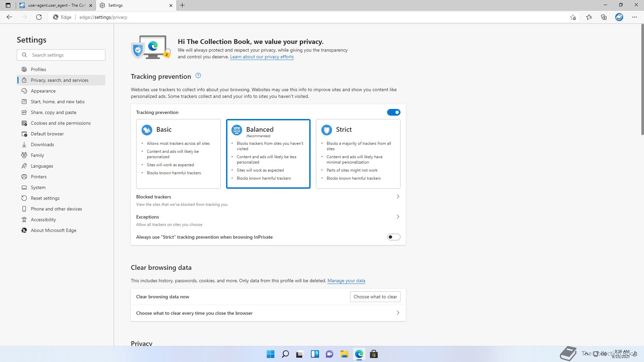Image resolution: width=644 pixels, height=362 pixels.
Task: Click the profile avatar icon
Action: point(619,17)
